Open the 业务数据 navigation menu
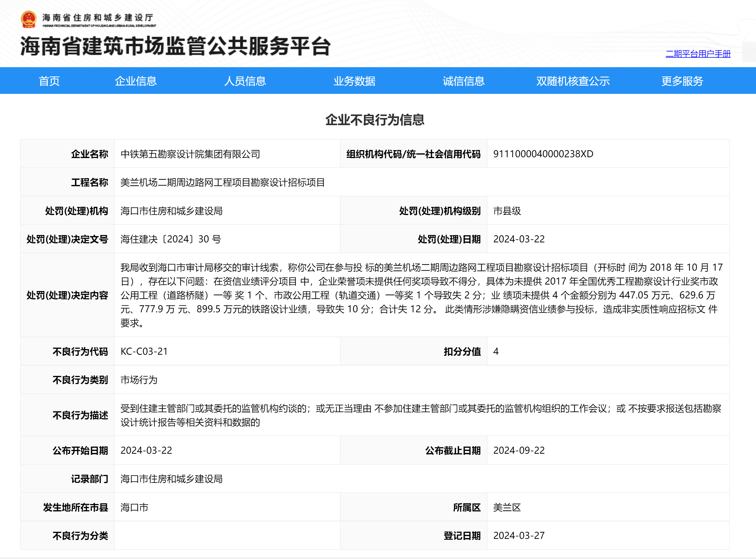756x559 pixels. tap(354, 81)
